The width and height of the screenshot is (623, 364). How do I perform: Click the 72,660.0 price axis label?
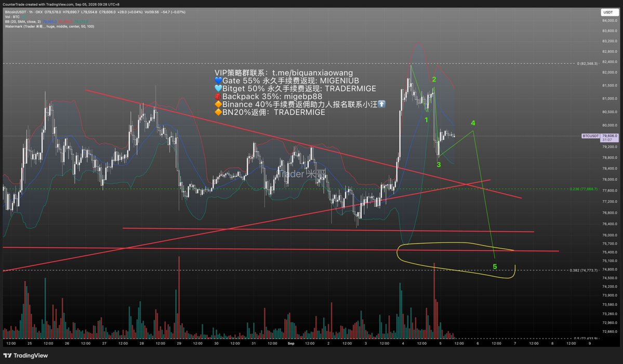(x=609, y=331)
